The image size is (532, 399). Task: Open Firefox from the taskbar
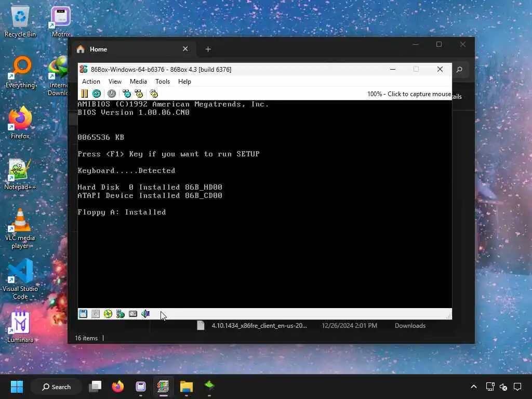coord(118,387)
